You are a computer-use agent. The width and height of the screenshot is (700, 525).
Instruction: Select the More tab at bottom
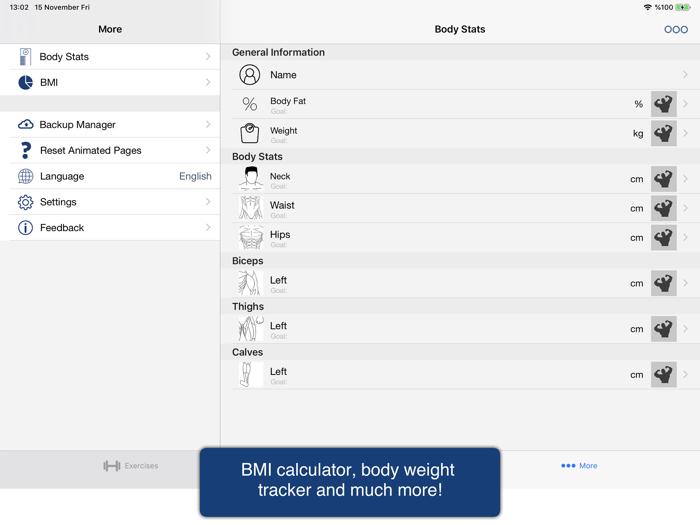(x=579, y=466)
